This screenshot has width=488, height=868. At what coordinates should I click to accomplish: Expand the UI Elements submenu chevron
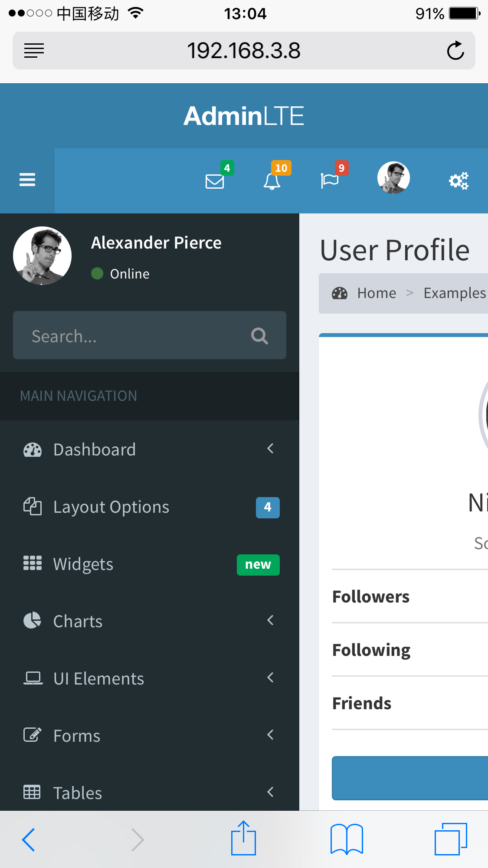(270, 678)
